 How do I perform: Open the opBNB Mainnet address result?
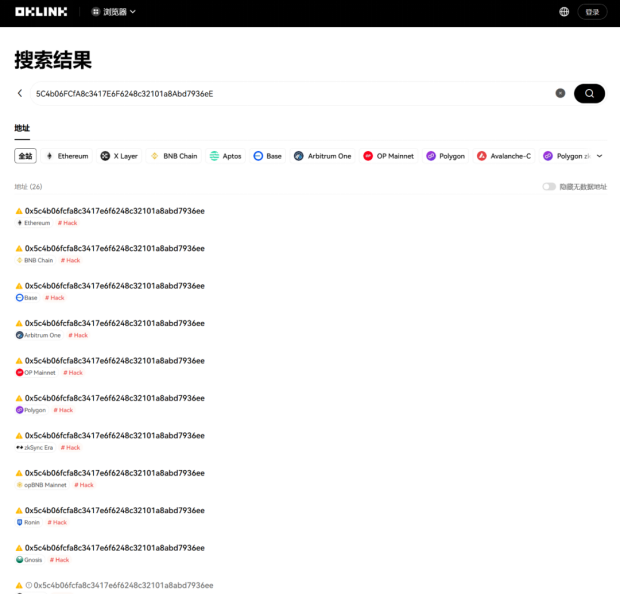click(115, 473)
